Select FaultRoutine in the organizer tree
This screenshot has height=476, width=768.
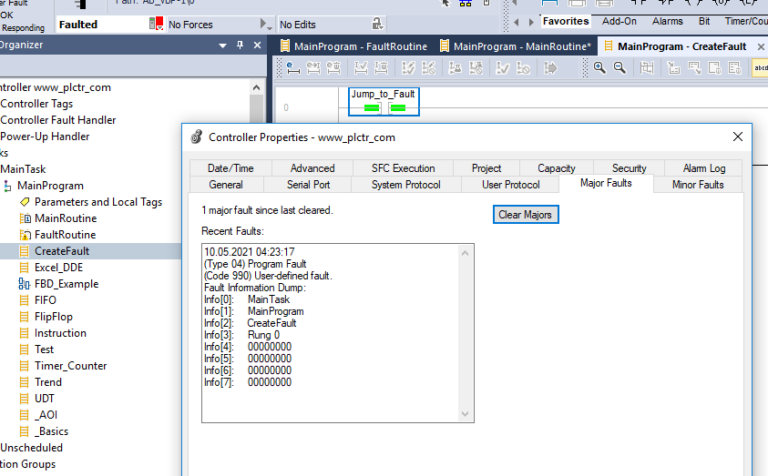coord(65,234)
